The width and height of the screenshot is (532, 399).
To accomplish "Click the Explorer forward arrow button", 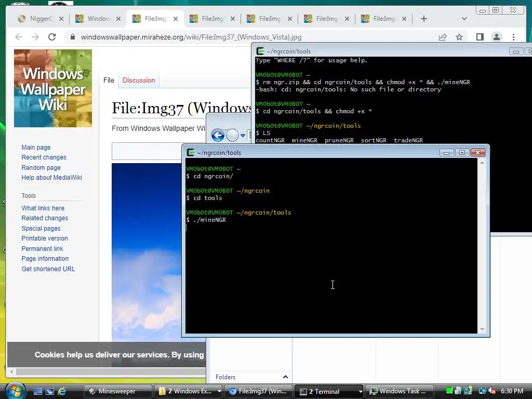I will click(232, 136).
